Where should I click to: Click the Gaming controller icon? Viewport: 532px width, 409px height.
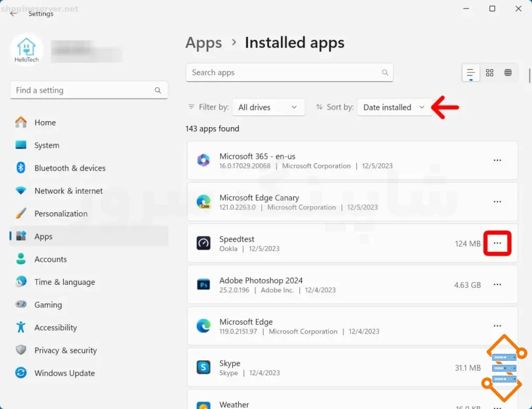pyautogui.click(x=21, y=304)
